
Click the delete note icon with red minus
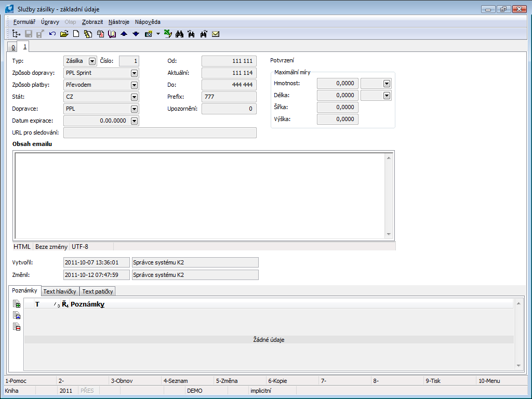(17, 326)
